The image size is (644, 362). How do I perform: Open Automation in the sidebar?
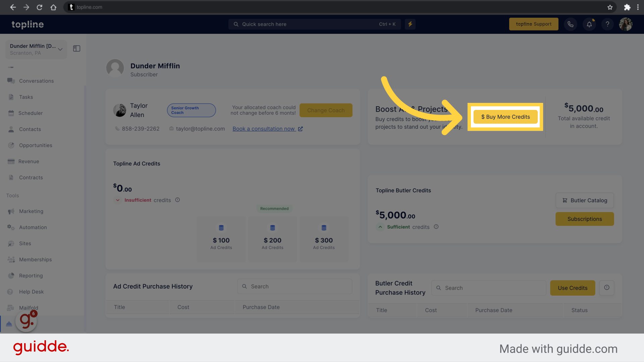click(33, 227)
